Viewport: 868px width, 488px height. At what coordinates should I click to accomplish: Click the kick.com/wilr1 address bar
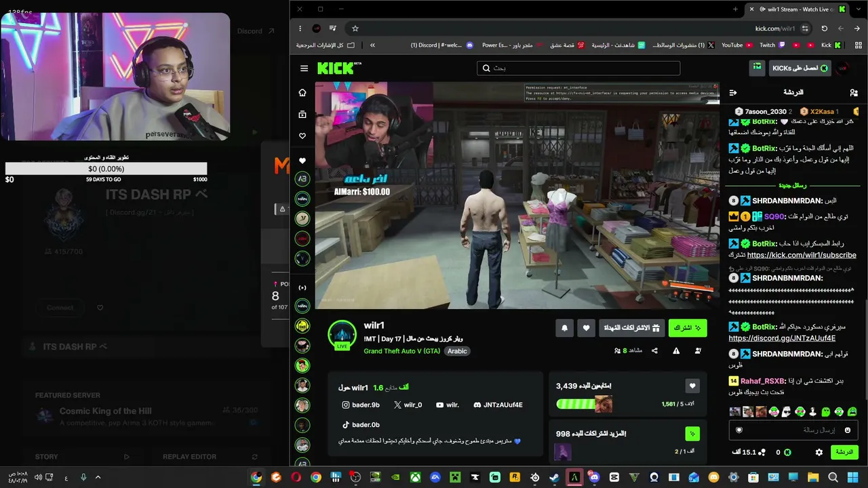[775, 28]
